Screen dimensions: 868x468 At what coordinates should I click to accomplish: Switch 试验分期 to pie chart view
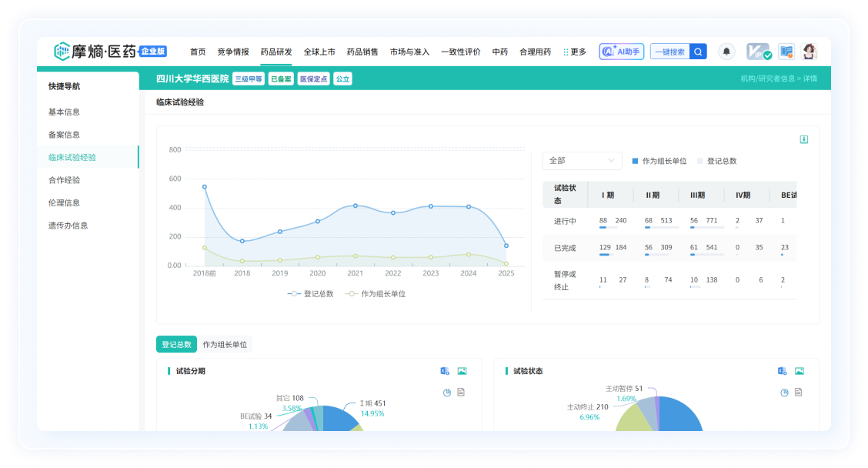click(447, 393)
